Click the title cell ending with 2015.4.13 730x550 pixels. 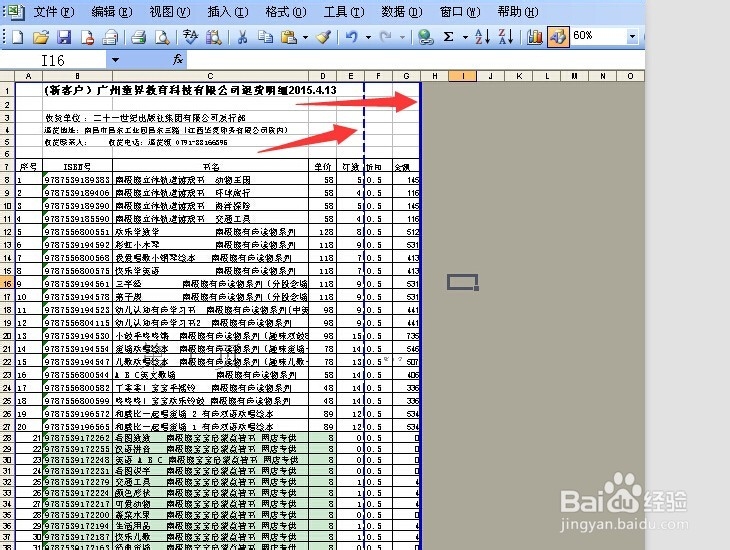[x=190, y=90]
